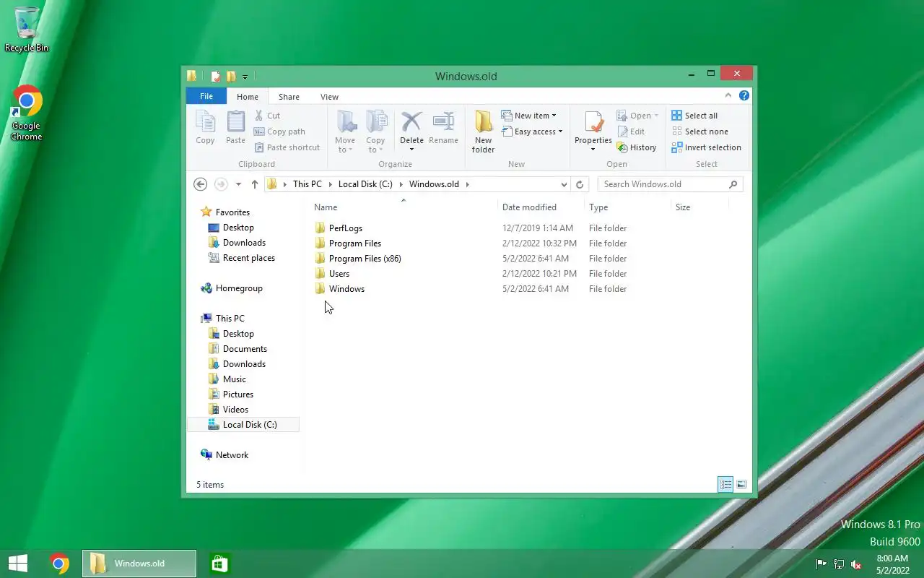Click This PC in the address bar
This screenshot has height=578, width=924.
(308, 184)
